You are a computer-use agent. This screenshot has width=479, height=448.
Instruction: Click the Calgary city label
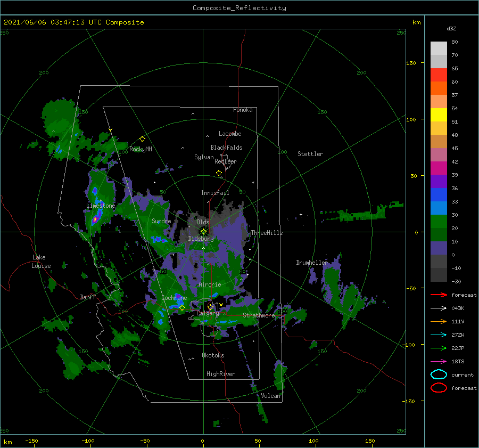208,313
